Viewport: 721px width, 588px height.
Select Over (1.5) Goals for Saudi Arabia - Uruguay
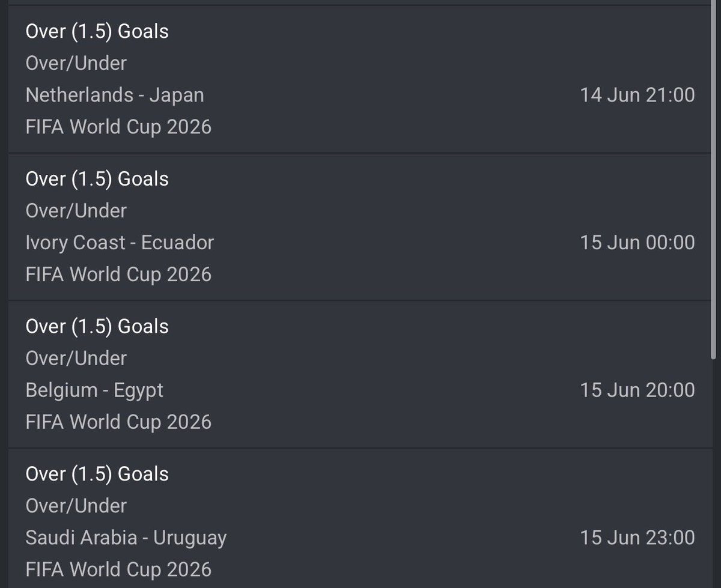tap(97, 474)
